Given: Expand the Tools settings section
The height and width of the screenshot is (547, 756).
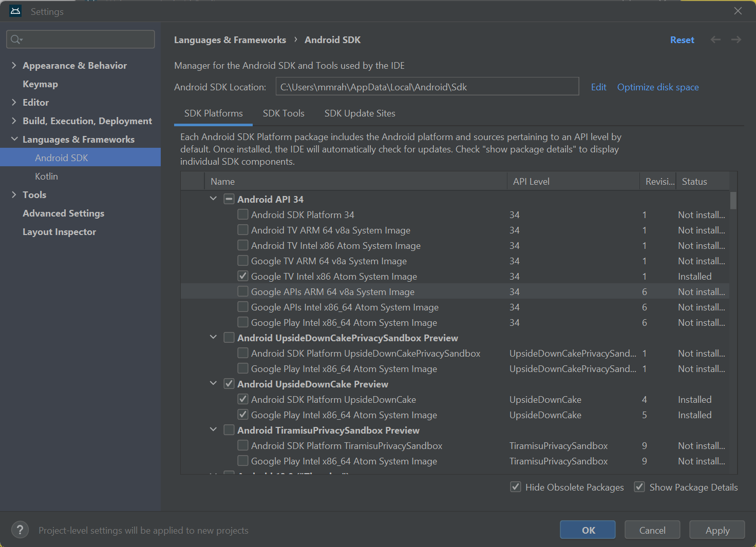Looking at the screenshot, I should (14, 194).
